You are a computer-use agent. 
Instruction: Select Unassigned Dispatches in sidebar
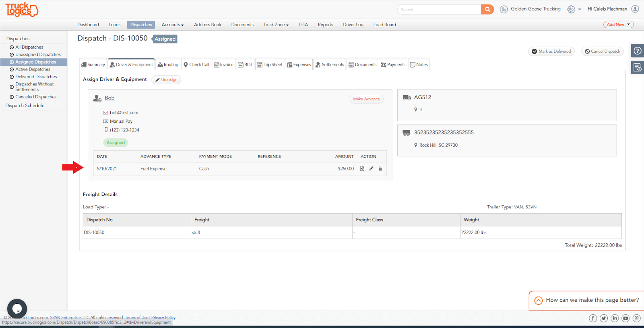pyautogui.click(x=38, y=54)
